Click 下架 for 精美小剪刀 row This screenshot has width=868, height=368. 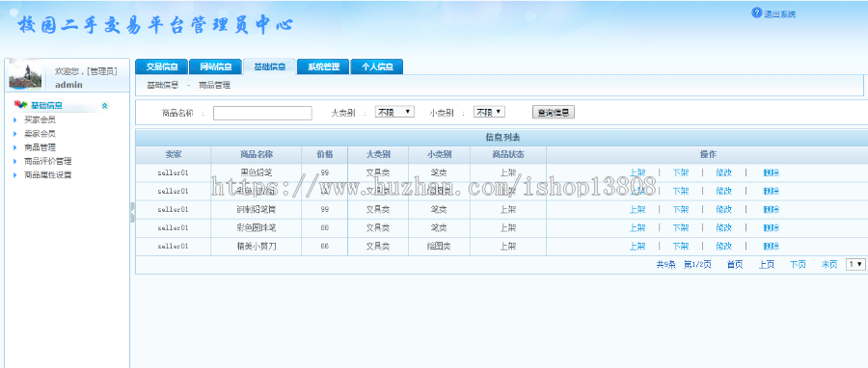(x=680, y=247)
